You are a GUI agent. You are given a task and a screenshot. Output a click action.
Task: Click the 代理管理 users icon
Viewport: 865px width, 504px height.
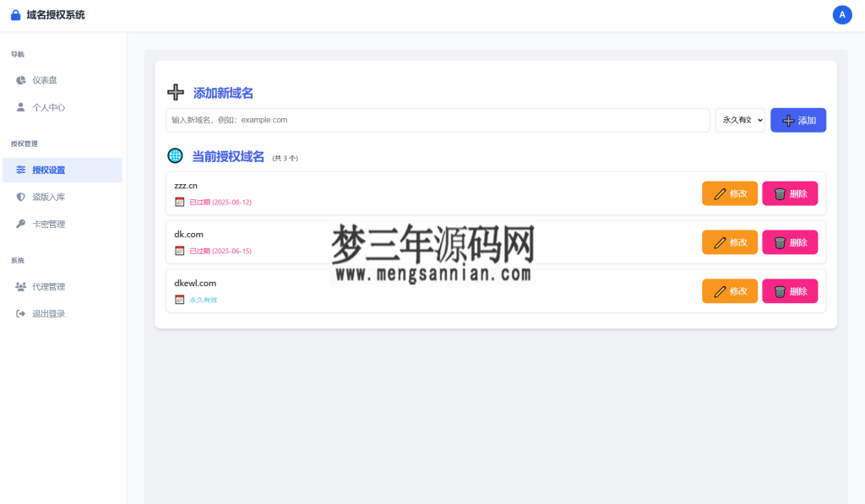[x=20, y=286]
